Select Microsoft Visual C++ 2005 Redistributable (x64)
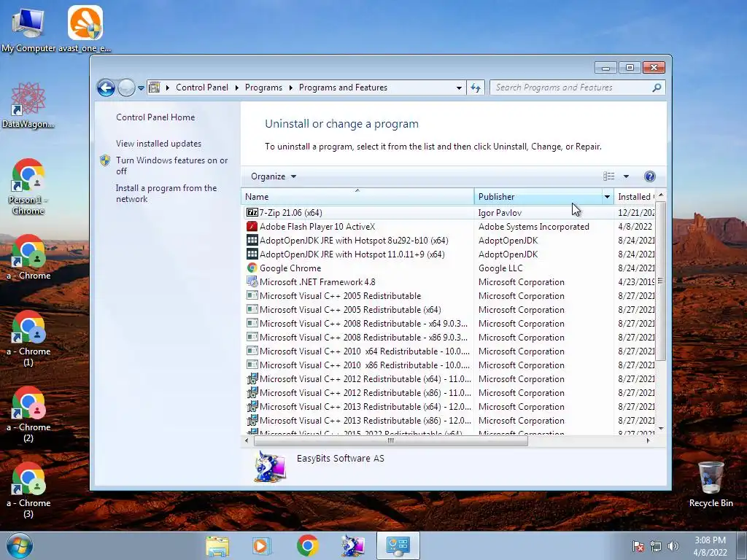The width and height of the screenshot is (747, 560). [x=449, y=309]
